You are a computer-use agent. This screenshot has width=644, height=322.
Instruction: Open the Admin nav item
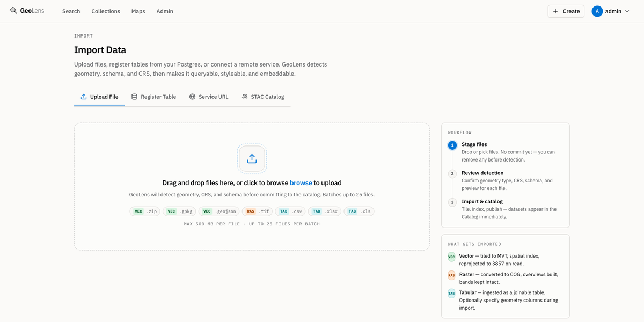click(165, 11)
